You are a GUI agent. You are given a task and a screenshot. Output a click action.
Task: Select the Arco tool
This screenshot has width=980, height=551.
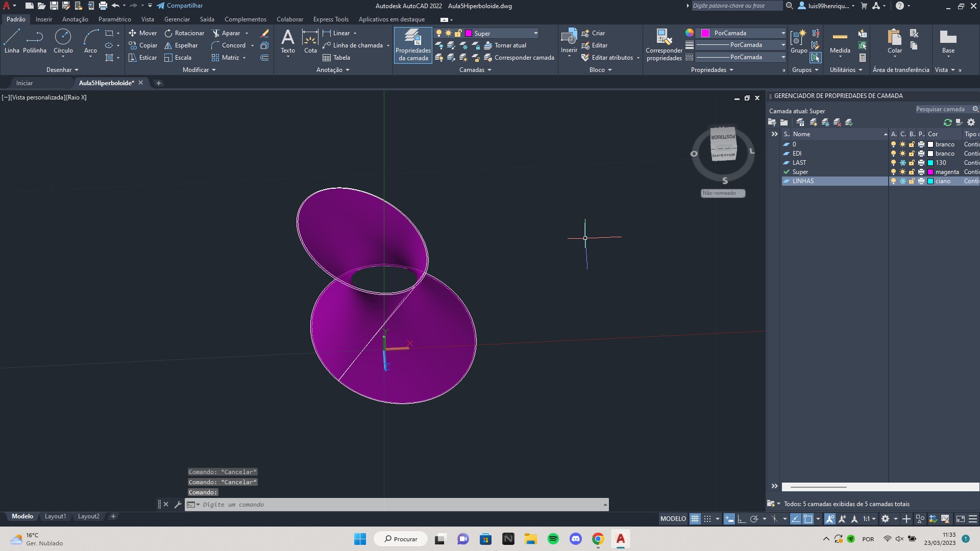[90, 42]
